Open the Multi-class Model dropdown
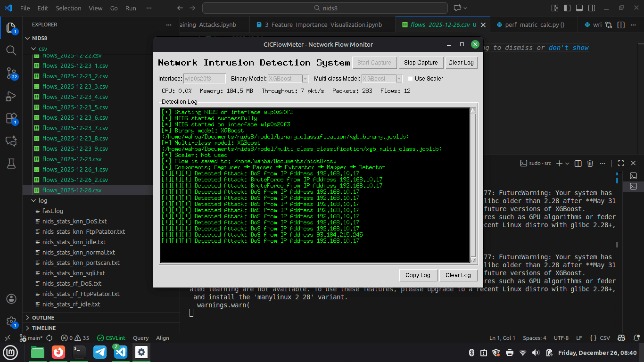 point(398,78)
